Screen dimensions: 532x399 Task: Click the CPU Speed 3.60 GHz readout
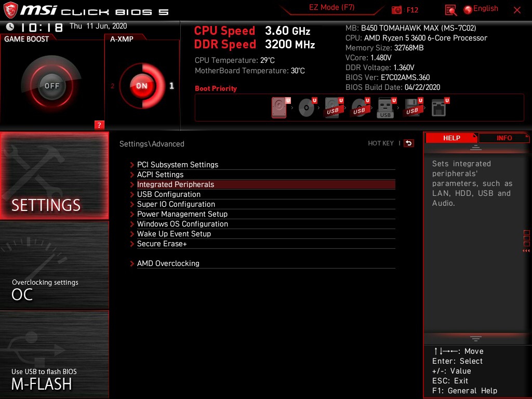coord(252,31)
